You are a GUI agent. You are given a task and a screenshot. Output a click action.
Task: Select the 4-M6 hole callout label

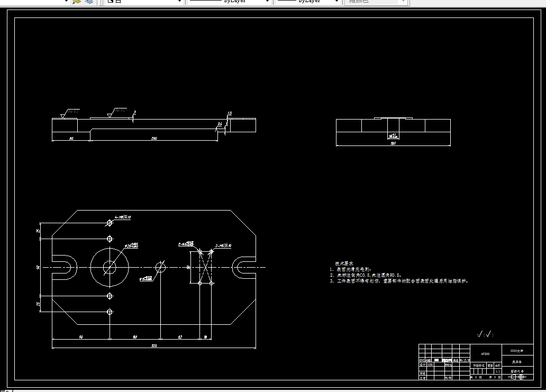click(x=123, y=217)
